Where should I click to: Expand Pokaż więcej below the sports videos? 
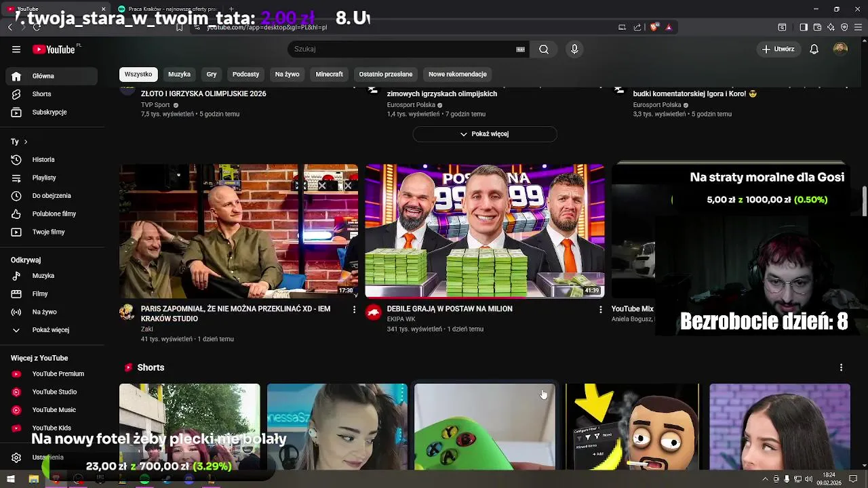(485, 134)
